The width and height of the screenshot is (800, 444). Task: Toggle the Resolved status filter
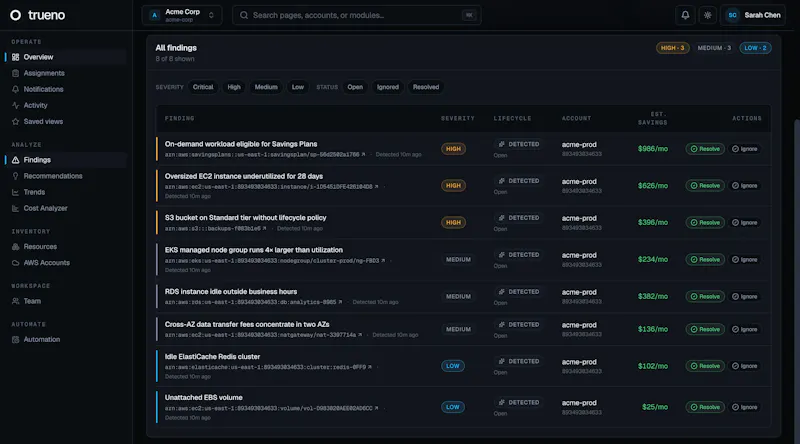coord(426,87)
